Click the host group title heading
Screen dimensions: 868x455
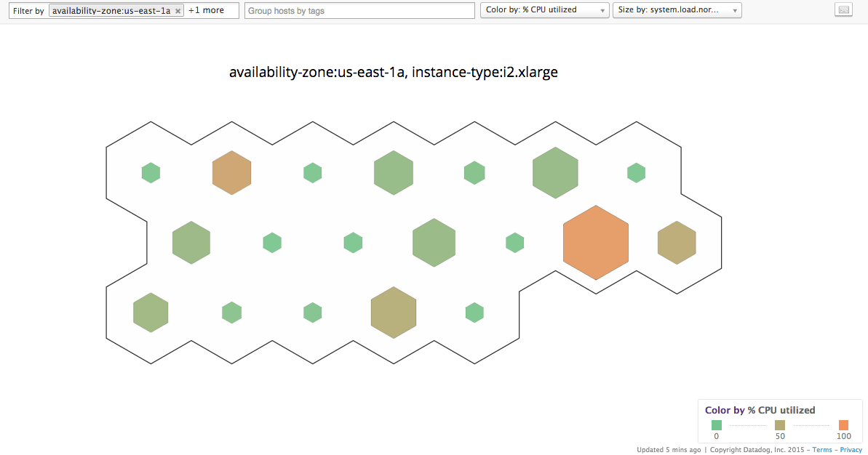pos(393,73)
